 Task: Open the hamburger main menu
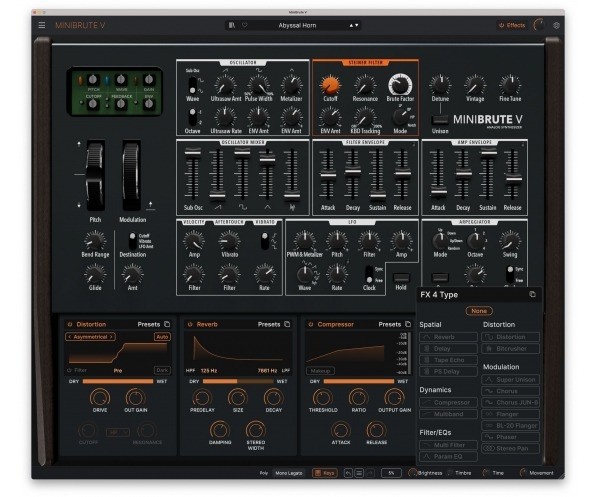(x=42, y=25)
